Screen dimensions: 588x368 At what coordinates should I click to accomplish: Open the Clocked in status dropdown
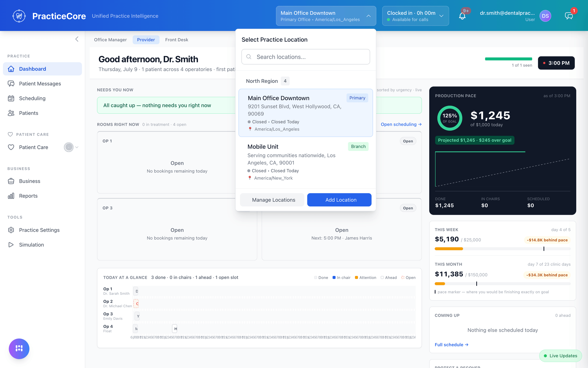click(415, 16)
